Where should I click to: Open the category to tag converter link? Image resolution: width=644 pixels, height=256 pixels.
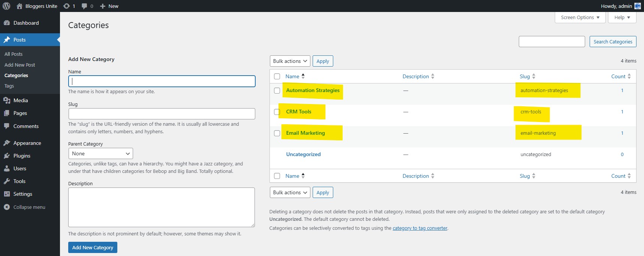(x=420, y=228)
